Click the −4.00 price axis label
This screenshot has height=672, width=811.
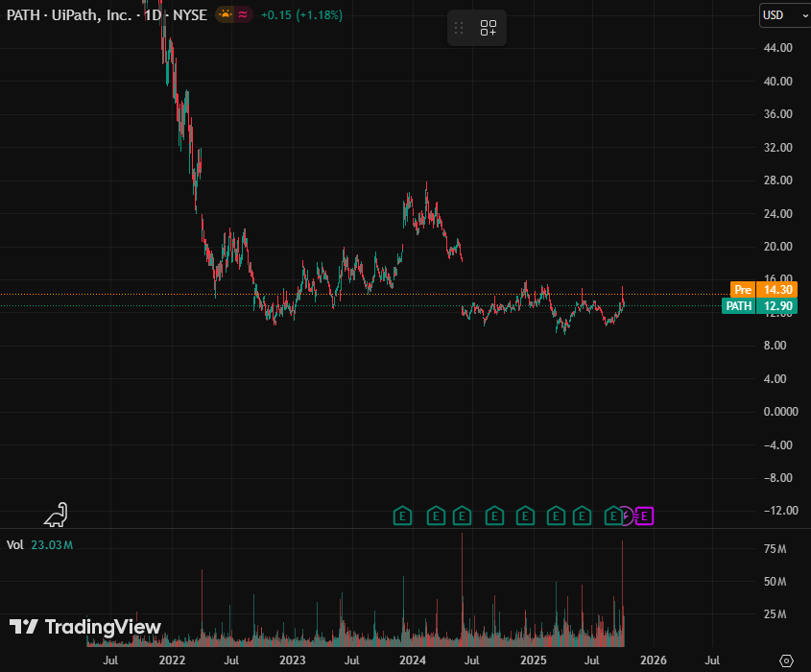(x=778, y=444)
